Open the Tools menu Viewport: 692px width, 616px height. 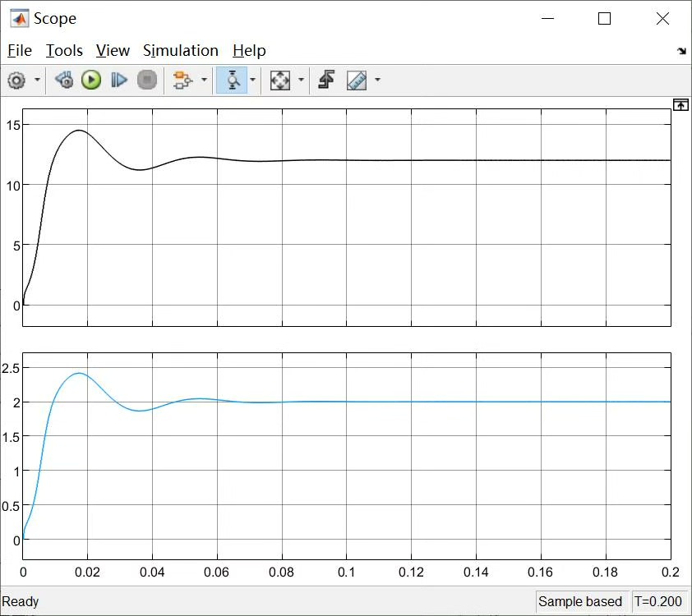(64, 51)
